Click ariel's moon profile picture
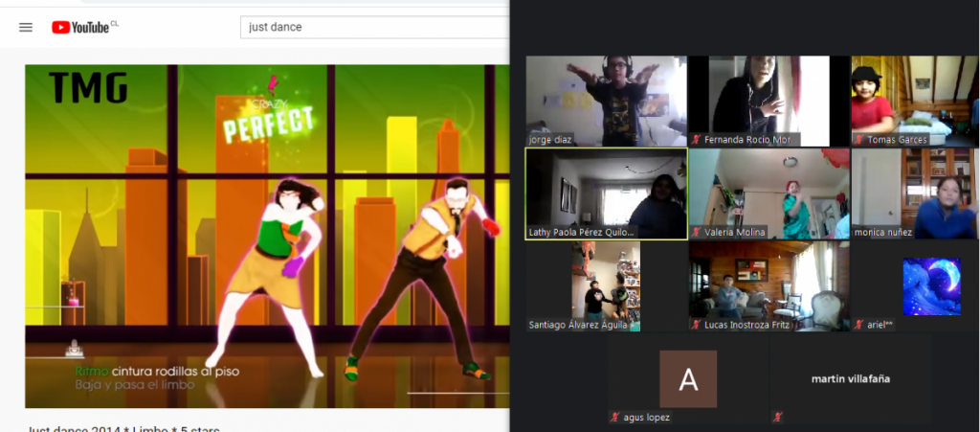 coord(930,286)
